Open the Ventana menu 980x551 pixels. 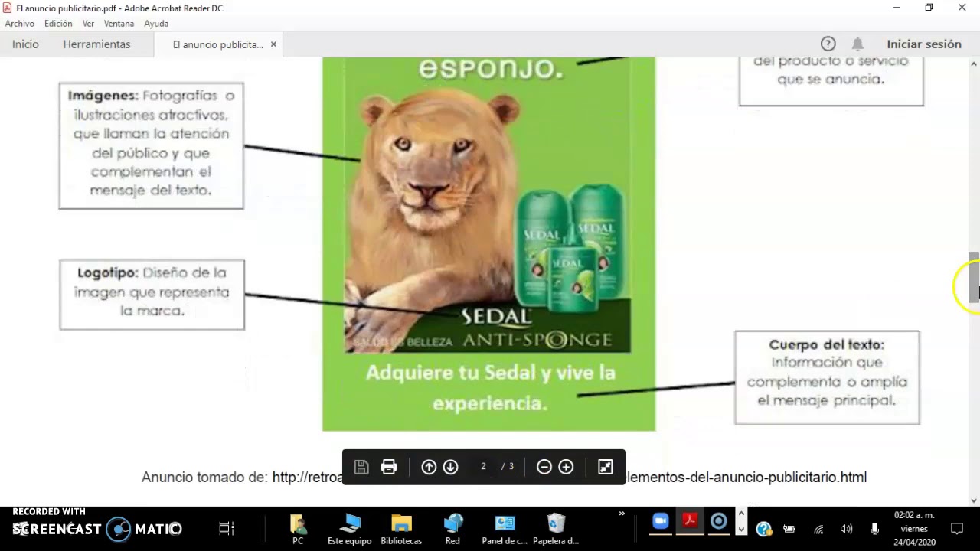coord(119,24)
